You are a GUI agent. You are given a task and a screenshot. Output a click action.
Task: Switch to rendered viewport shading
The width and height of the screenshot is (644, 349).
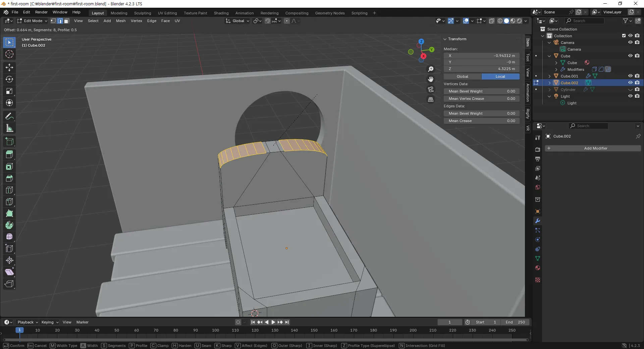pyautogui.click(x=519, y=21)
